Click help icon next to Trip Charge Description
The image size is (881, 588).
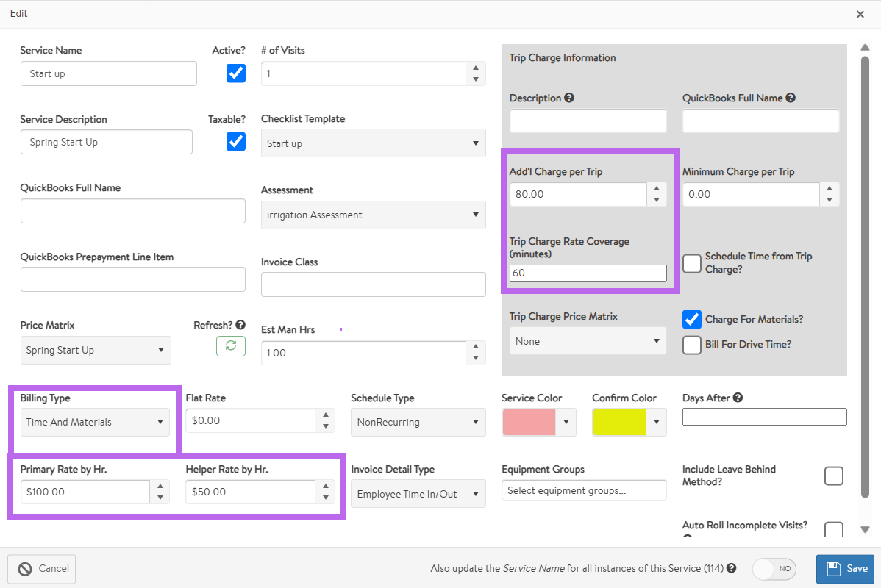tap(569, 98)
